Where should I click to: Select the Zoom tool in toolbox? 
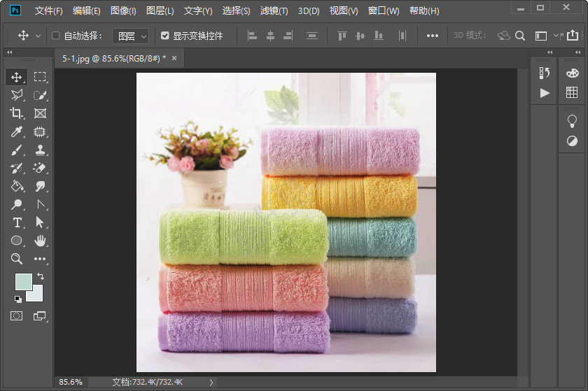tap(17, 259)
